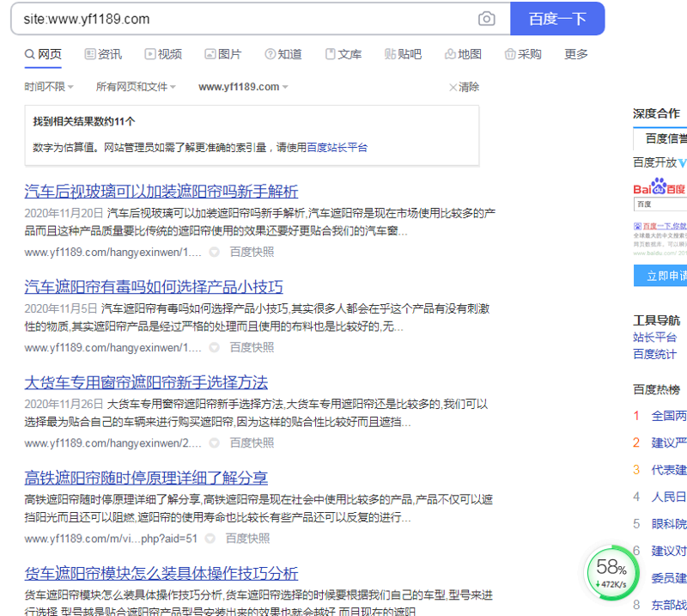Open the 百度站长平台 link
This screenshot has width=687, height=616.
pyautogui.click(x=337, y=148)
